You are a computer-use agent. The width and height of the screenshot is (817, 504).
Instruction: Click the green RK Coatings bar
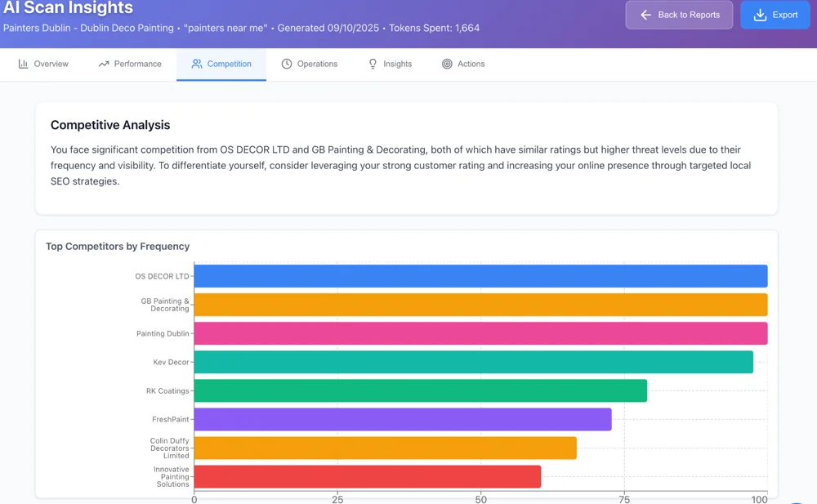[x=420, y=390]
